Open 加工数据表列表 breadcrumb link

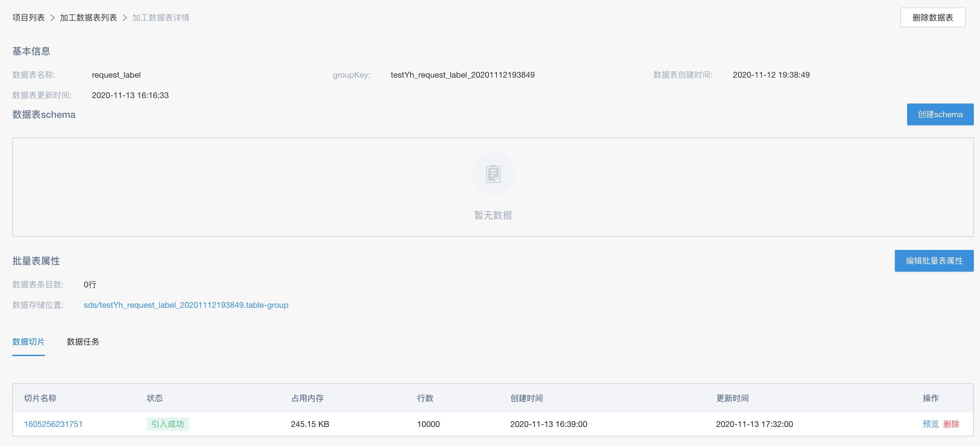[x=88, y=17]
